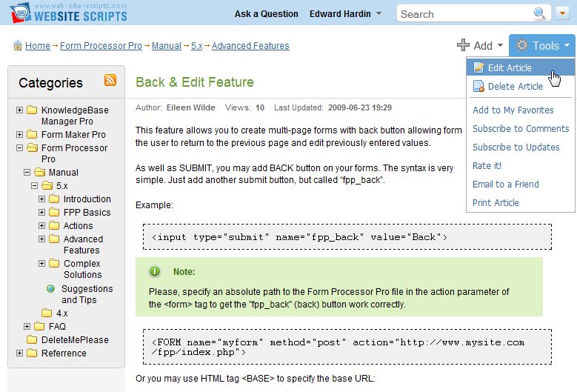Click the Form Maker Pro folder icon
The image size is (577, 392).
click(x=32, y=134)
